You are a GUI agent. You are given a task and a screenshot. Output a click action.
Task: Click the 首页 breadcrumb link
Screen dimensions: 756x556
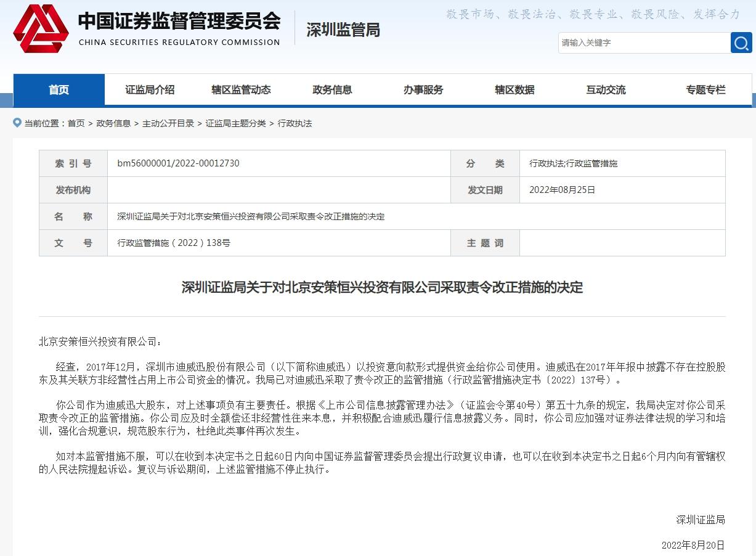tap(76, 123)
